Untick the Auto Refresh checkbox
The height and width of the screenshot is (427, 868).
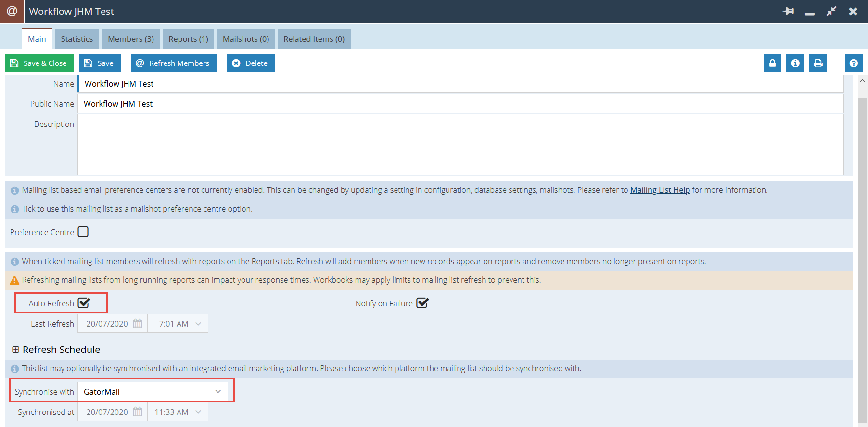pos(84,303)
